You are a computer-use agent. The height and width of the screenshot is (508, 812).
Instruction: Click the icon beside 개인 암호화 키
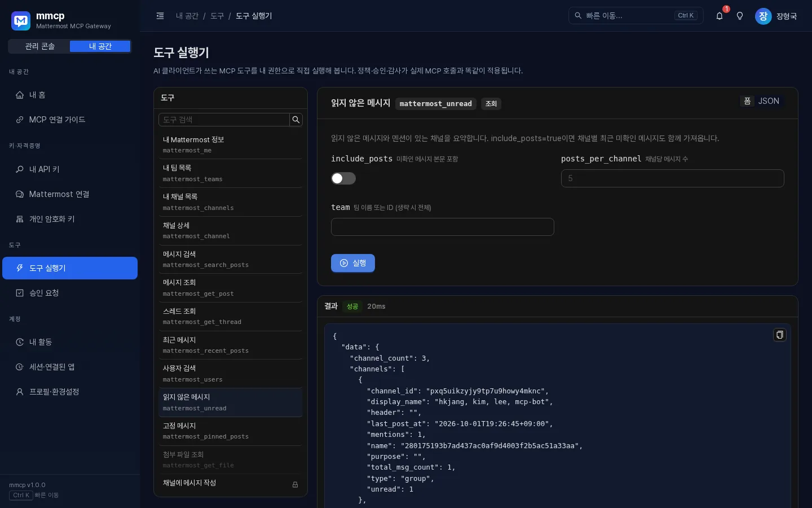click(x=20, y=219)
